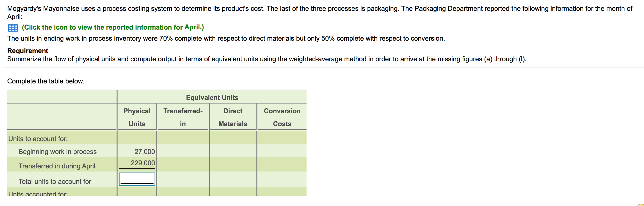Click the Direct Materials column heading
The height and width of the screenshot is (206, 644).
coord(232,117)
